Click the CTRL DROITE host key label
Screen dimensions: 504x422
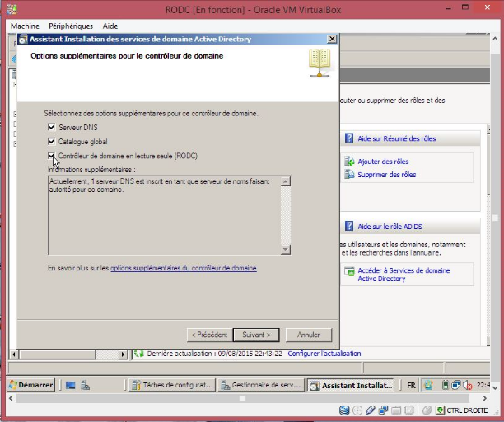(467, 410)
